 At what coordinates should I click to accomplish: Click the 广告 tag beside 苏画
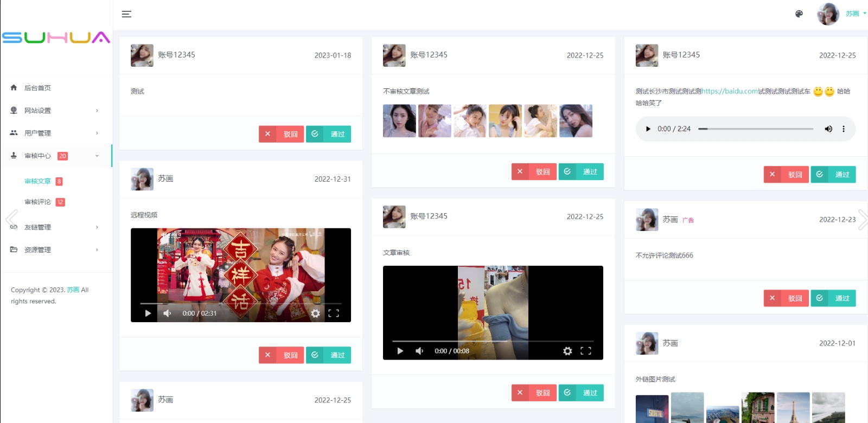coord(688,220)
